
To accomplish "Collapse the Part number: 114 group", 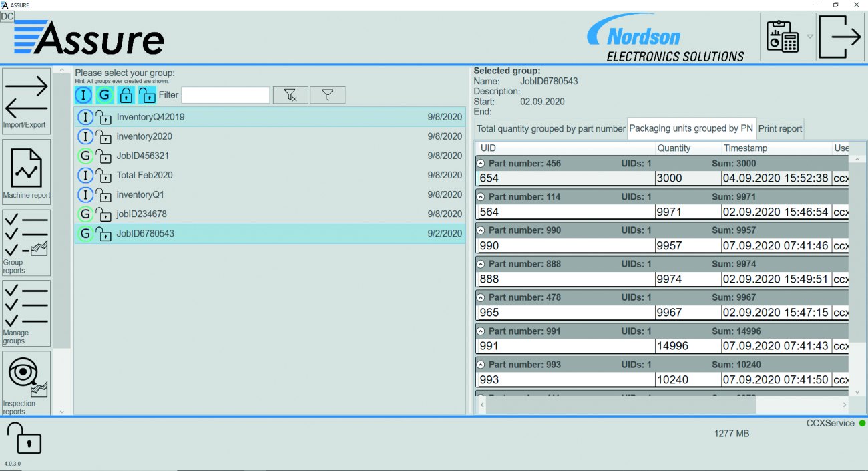I will 481,197.
